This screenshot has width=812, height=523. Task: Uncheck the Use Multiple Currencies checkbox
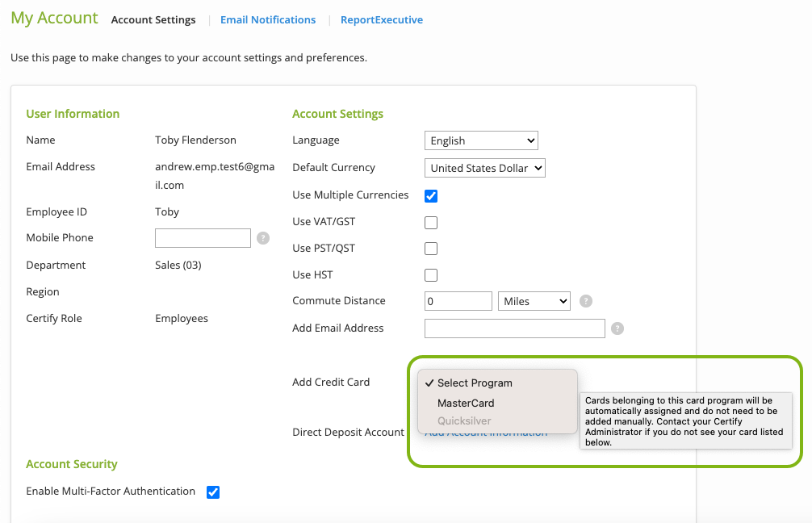pyautogui.click(x=431, y=196)
